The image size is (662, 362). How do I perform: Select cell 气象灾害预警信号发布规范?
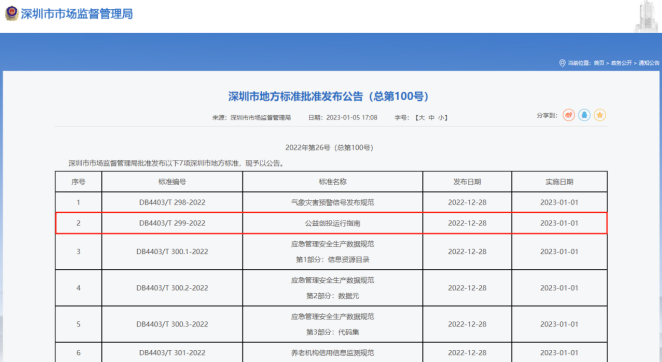333,202
